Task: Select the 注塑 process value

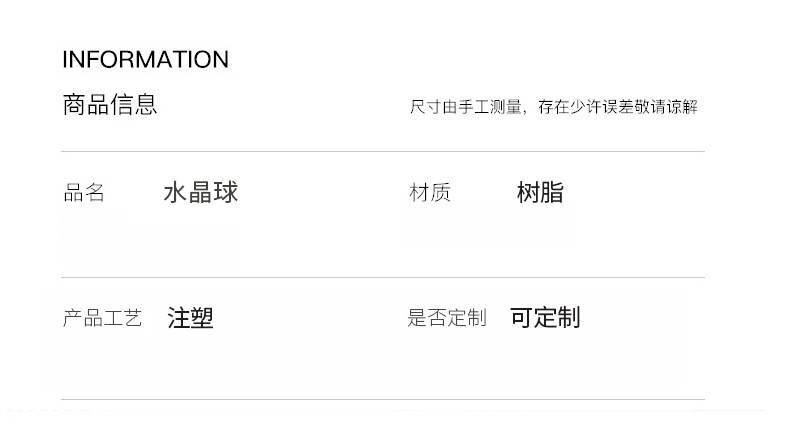Action: pos(190,319)
